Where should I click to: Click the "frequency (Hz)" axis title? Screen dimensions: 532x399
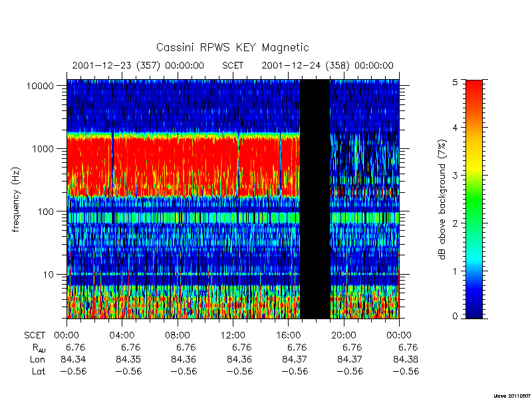pyautogui.click(x=16, y=199)
